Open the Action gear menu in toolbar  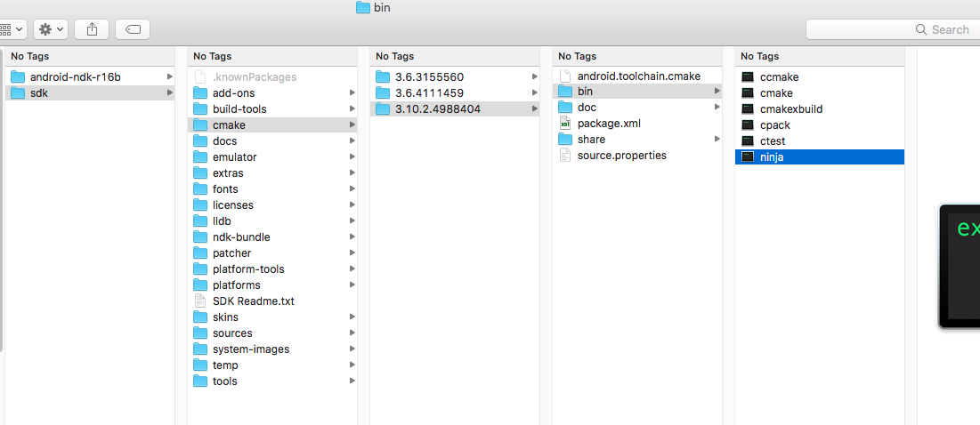[x=52, y=29]
